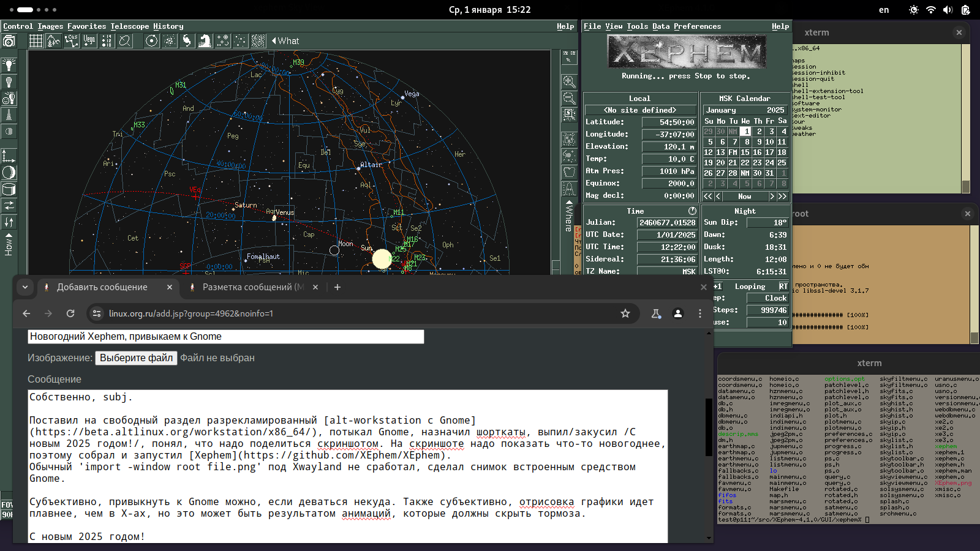The image size is (980, 551).
Task: Click the Latitude value field 54:50:00
Action: pyautogui.click(x=669, y=122)
